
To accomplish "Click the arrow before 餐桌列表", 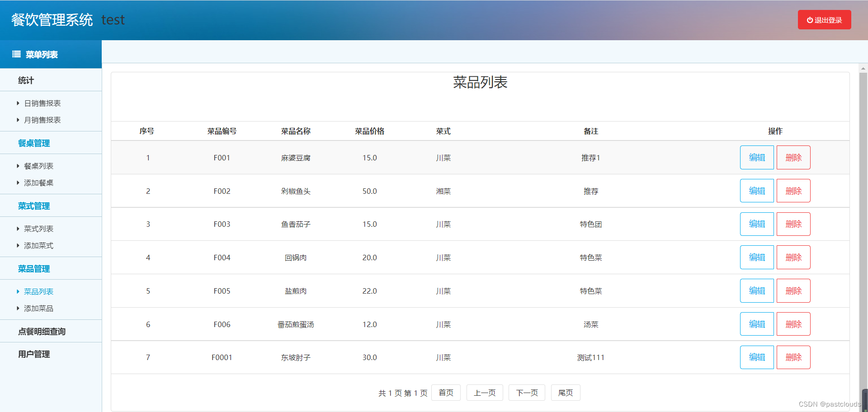I will point(18,166).
